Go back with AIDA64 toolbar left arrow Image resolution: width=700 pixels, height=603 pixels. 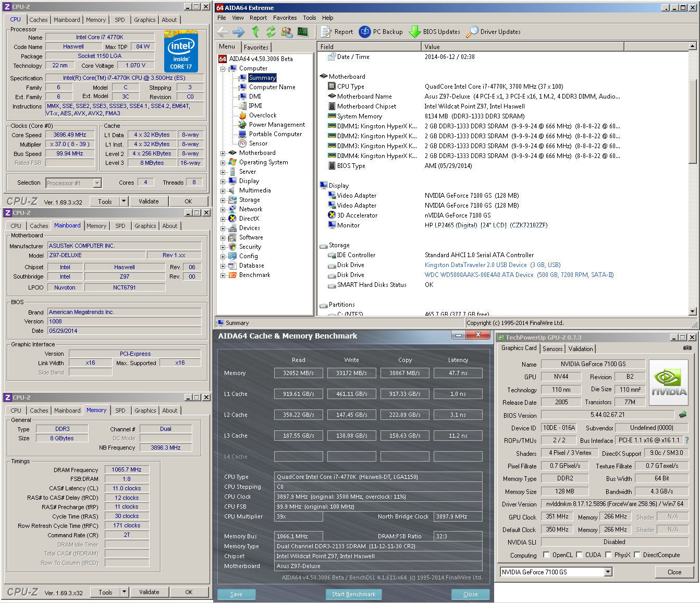223,32
